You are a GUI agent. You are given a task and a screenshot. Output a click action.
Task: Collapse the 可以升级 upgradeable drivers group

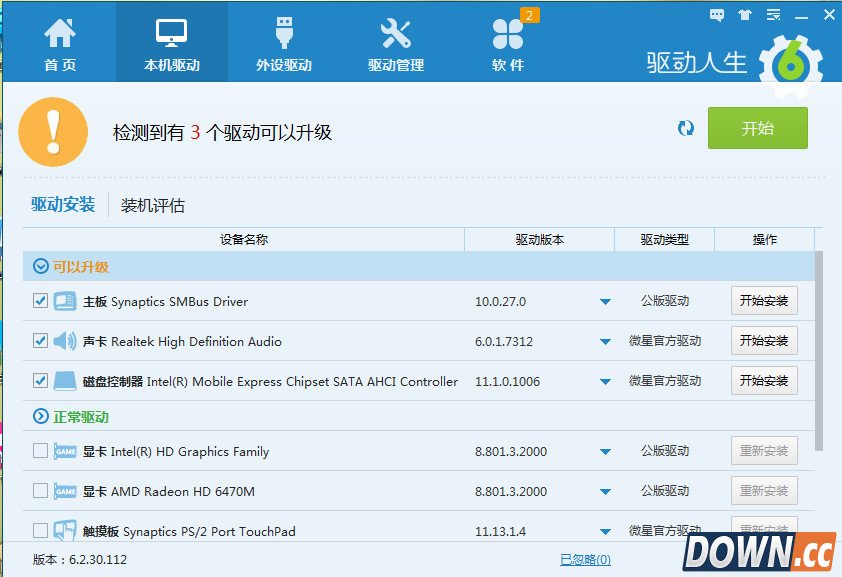point(39,267)
